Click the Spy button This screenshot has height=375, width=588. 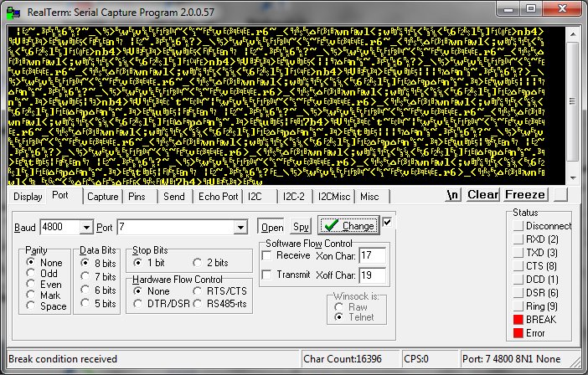click(301, 227)
